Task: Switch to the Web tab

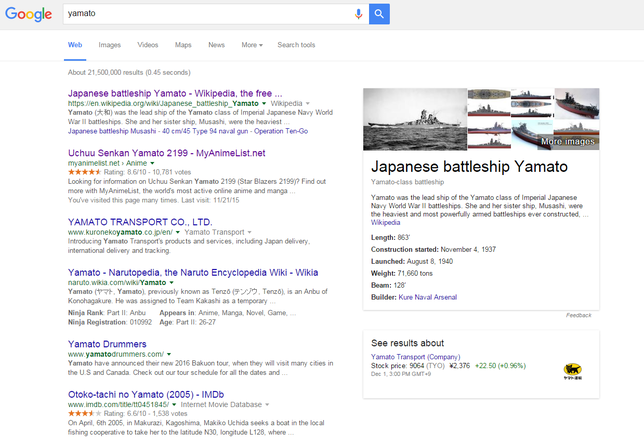Action: (75, 45)
